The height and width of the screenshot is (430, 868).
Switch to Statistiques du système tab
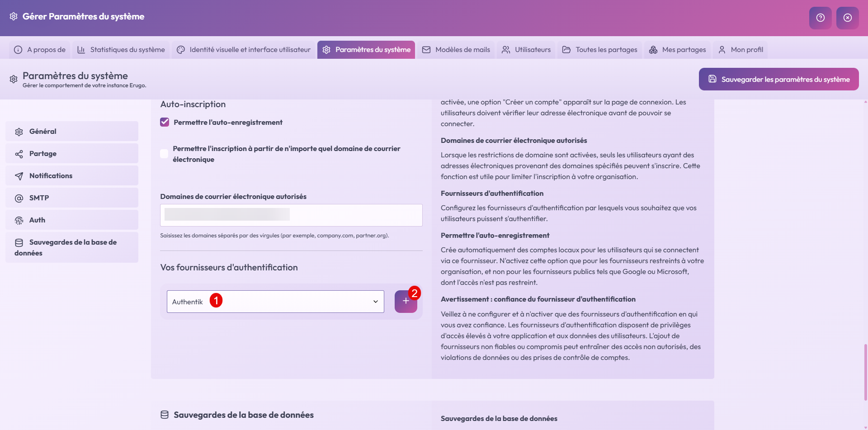(121, 50)
